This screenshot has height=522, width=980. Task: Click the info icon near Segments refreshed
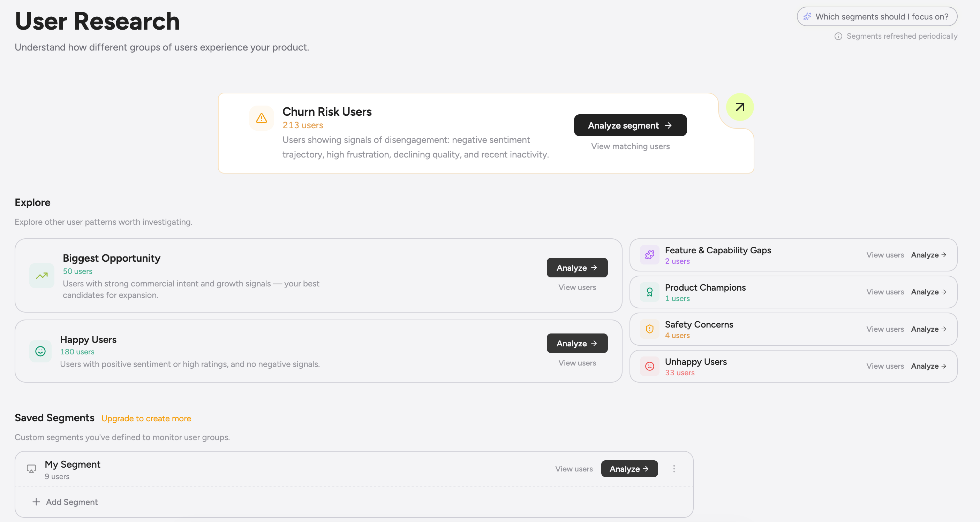click(x=838, y=36)
